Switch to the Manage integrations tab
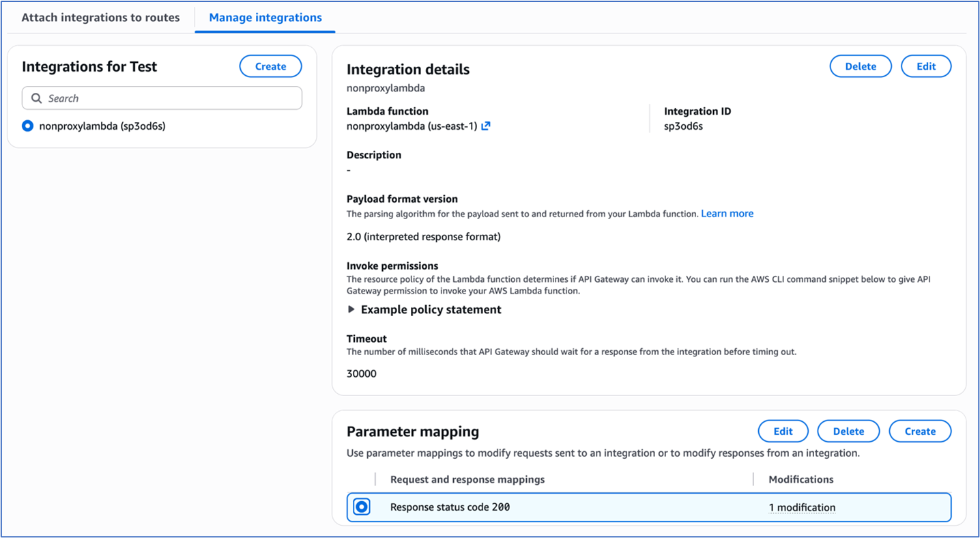Screen dimensions: 980x538 pos(265,17)
